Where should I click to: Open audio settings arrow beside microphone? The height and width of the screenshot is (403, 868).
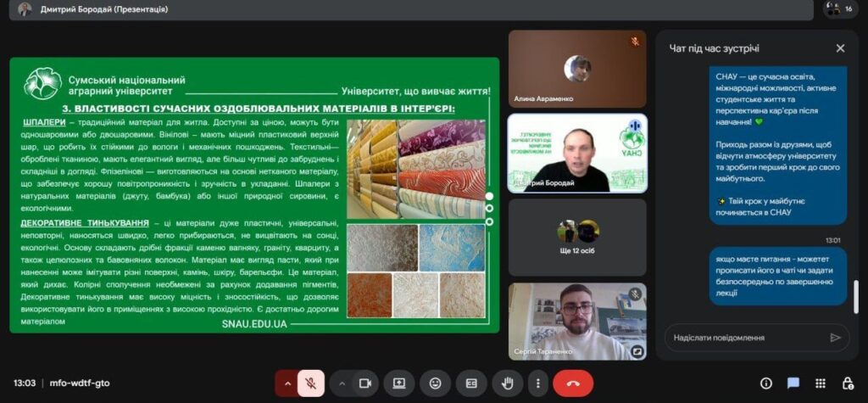point(287,383)
